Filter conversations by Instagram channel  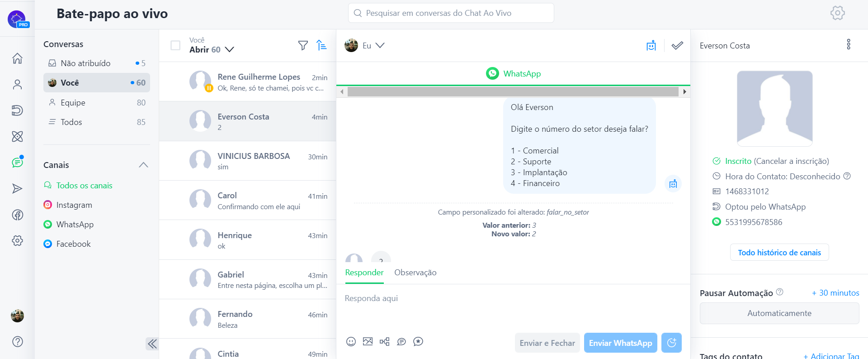[x=74, y=205]
